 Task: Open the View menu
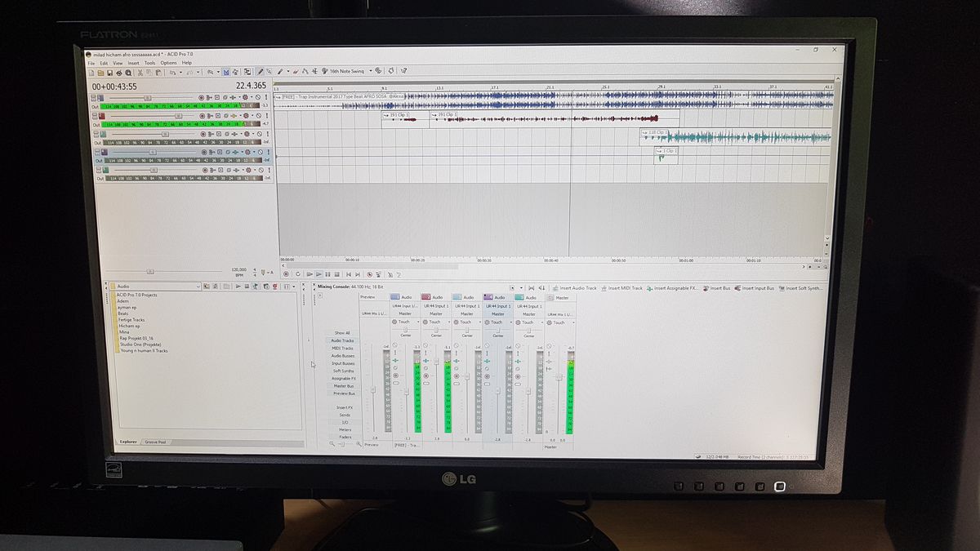coord(118,63)
